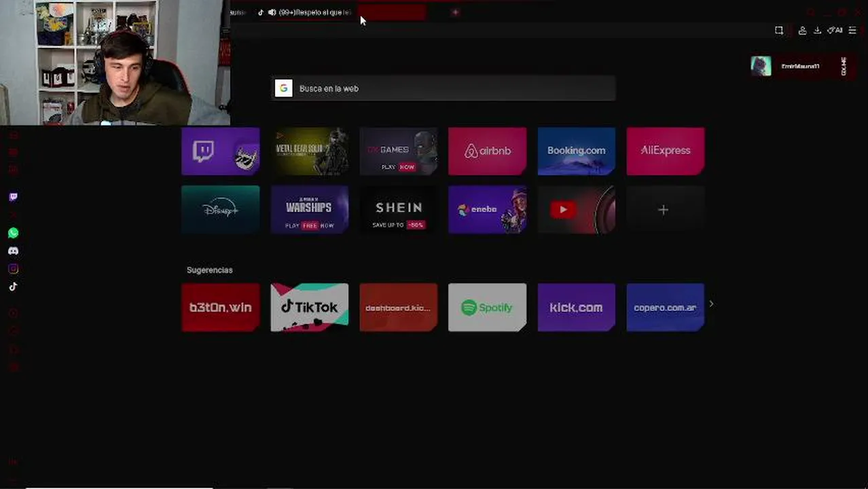Screen dimensions: 868x489
Task: Open the easy setup menu icon
Action: 852,30
